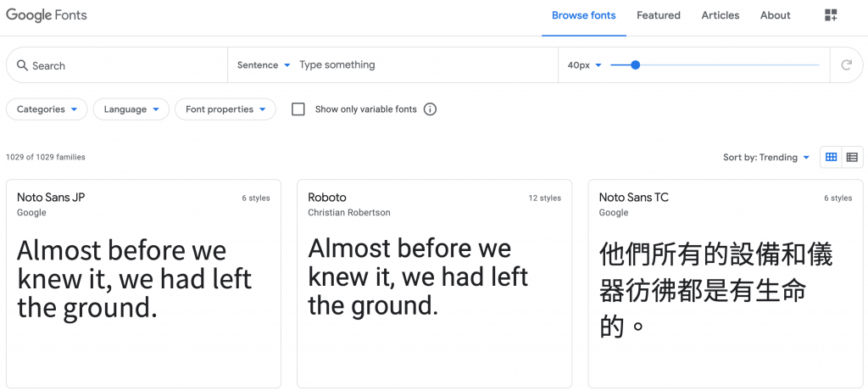Click Show only variable fonts label
The width and height of the screenshot is (868, 391).
pos(366,109)
